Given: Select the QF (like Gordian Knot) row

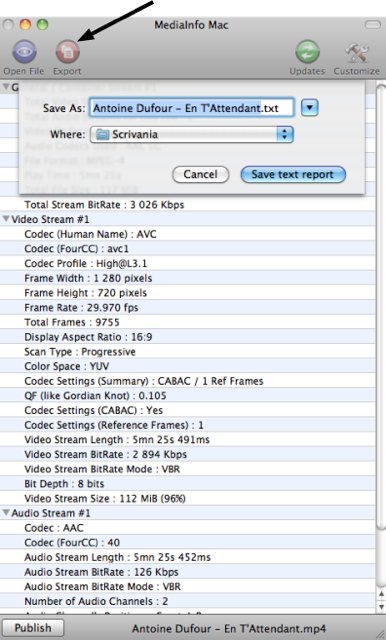Looking at the screenshot, I should pos(187,396).
